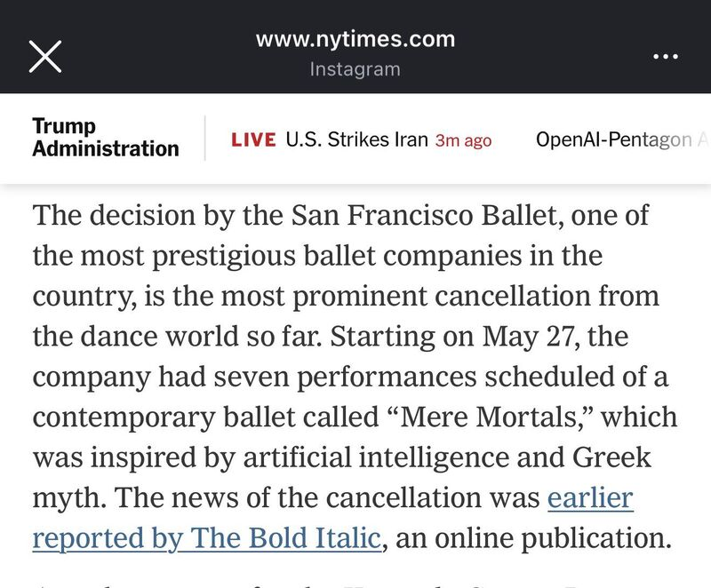Close the in-app browser with the X icon
The image size is (711, 588).
tap(45, 55)
